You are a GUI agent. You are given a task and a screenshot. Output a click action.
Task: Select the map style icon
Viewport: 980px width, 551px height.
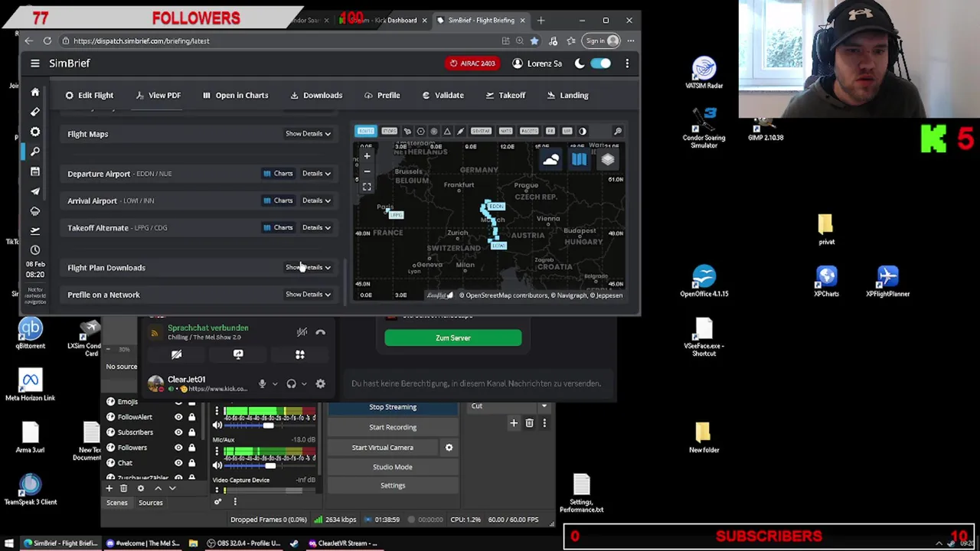(579, 159)
